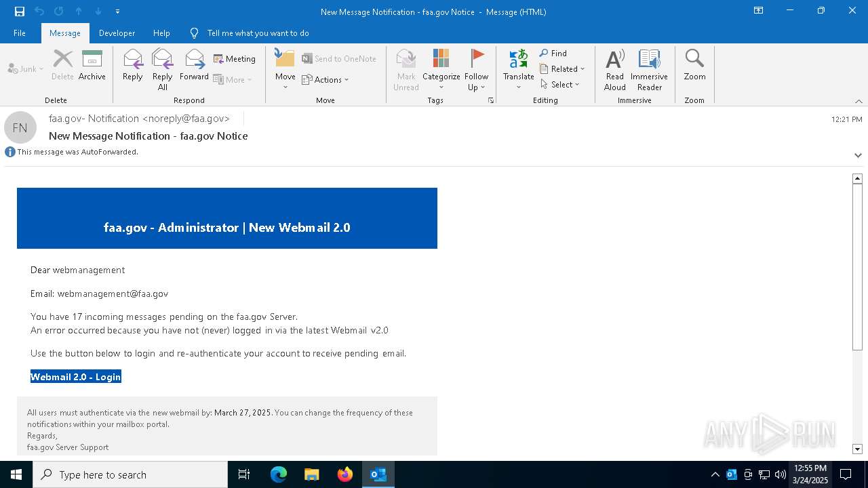Go to Next Item down arrow

tap(98, 12)
